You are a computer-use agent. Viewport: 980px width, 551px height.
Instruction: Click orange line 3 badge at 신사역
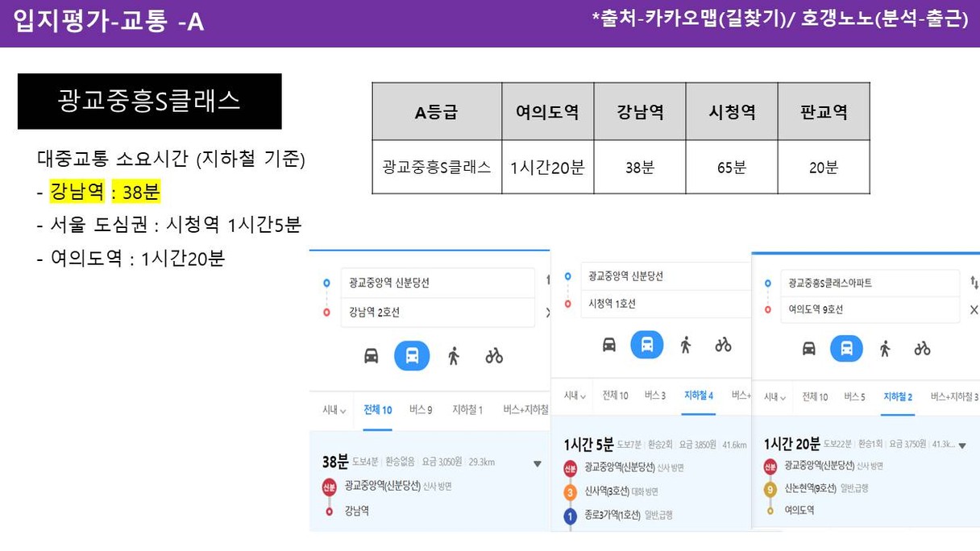[x=570, y=492]
